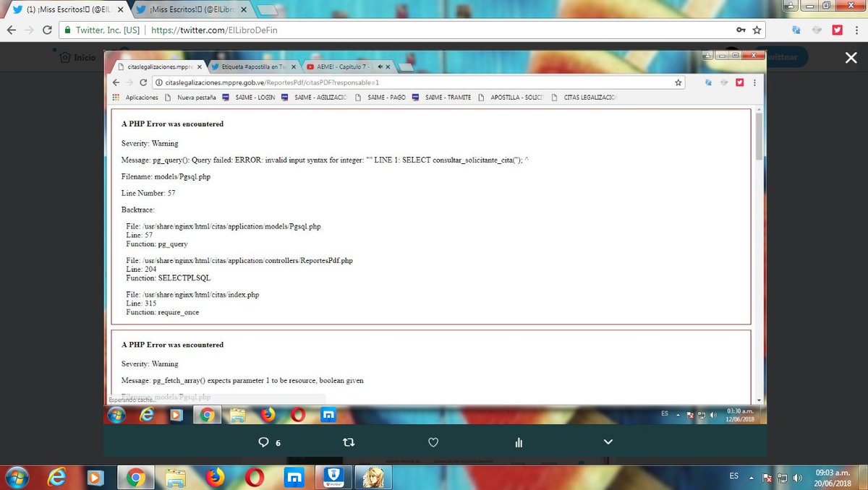Viewport: 868px width, 490px height.
Task: Click the "AEME! - Capitulo 7" YouTube tab in picture
Action: tap(348, 66)
